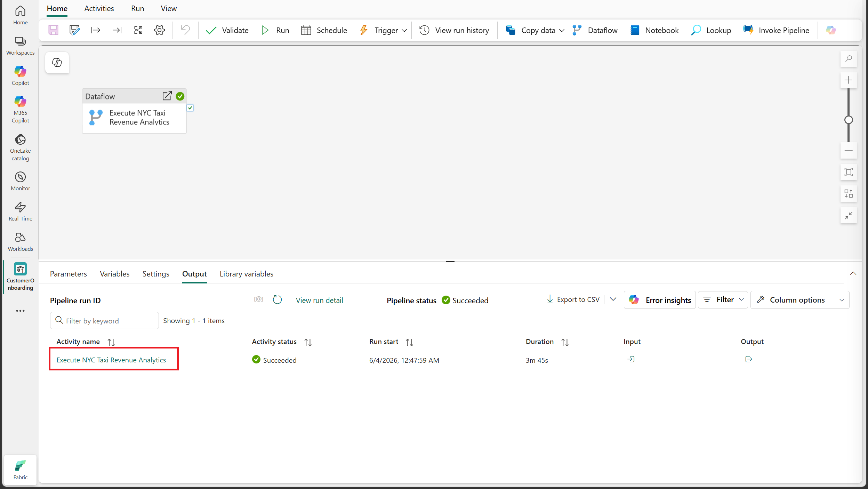Open OneLake catalog in the sidebar

click(x=21, y=147)
